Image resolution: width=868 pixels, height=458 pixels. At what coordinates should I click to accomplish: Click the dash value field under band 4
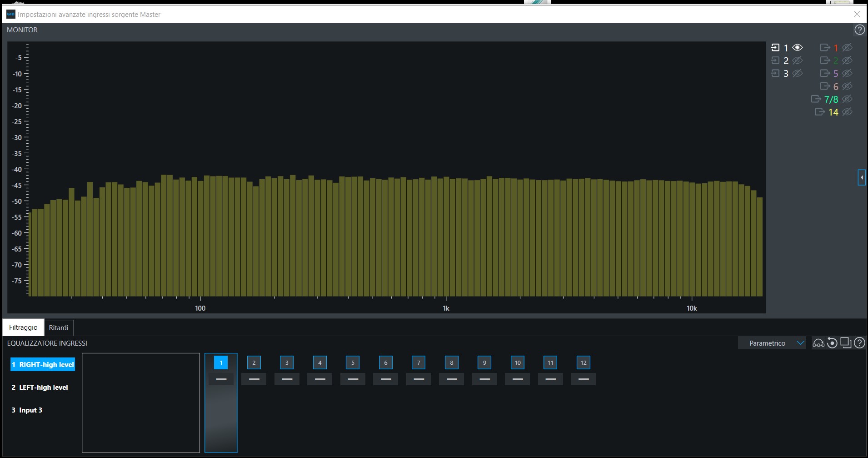(x=320, y=379)
